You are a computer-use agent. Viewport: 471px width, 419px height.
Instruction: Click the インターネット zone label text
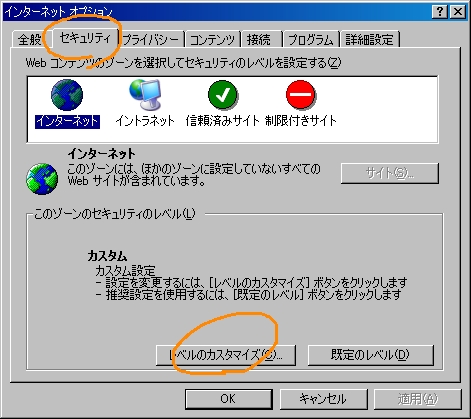click(x=67, y=121)
